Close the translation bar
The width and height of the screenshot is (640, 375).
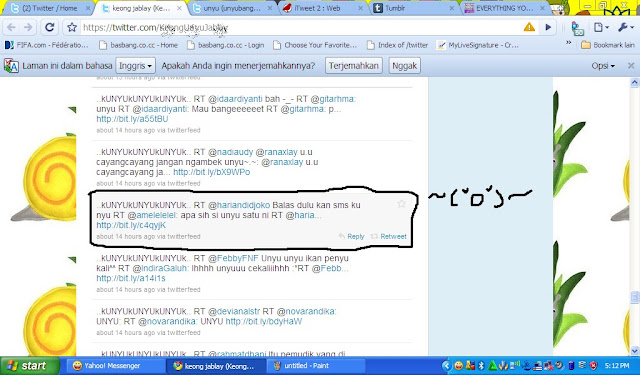tap(631, 66)
